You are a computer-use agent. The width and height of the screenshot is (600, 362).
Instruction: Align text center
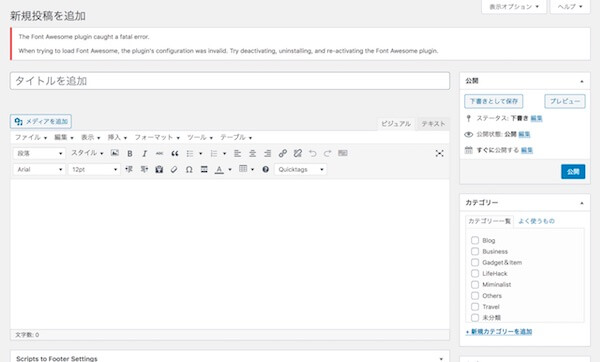pos(253,153)
